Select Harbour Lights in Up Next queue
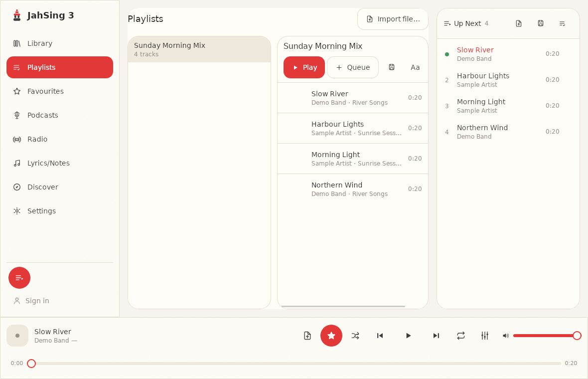This screenshot has height=379, width=588. [508, 80]
